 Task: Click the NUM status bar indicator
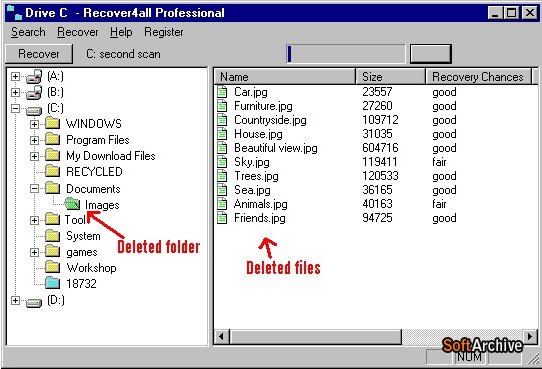coord(469,357)
